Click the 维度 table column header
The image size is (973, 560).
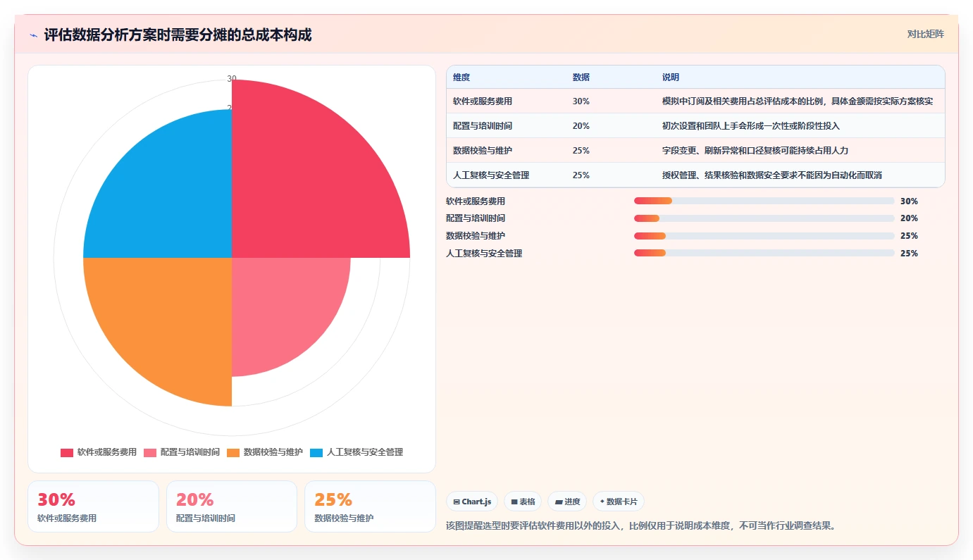461,77
